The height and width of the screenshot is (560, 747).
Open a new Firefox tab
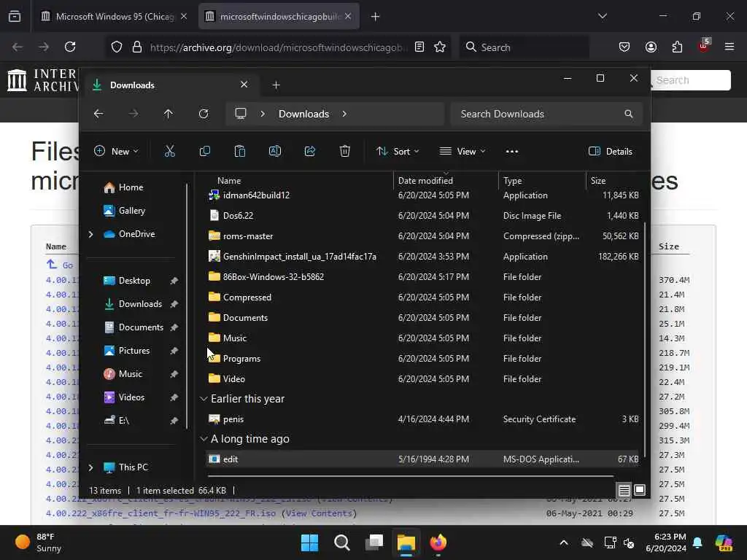tap(376, 17)
